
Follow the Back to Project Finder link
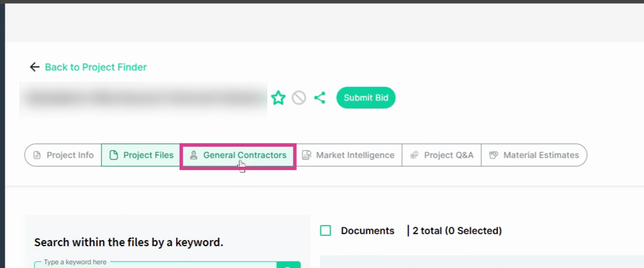click(96, 67)
